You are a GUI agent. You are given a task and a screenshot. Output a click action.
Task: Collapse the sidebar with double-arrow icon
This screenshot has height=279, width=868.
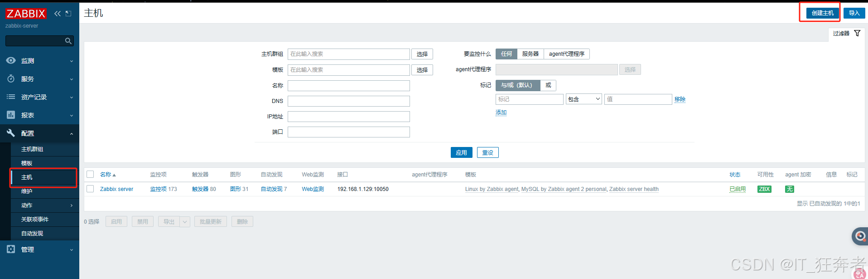pos(58,14)
